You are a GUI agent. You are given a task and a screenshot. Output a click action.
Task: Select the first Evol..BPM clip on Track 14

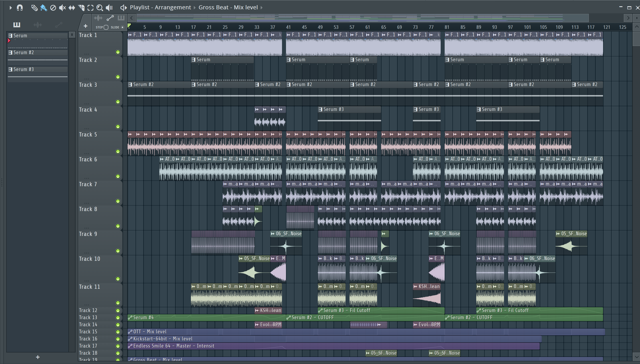[268, 325]
